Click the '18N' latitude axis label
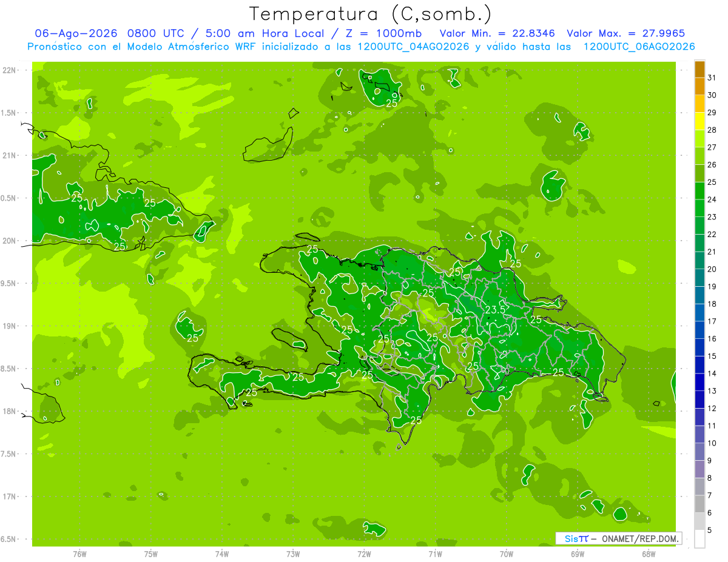The width and height of the screenshot is (728, 562). pyautogui.click(x=10, y=411)
